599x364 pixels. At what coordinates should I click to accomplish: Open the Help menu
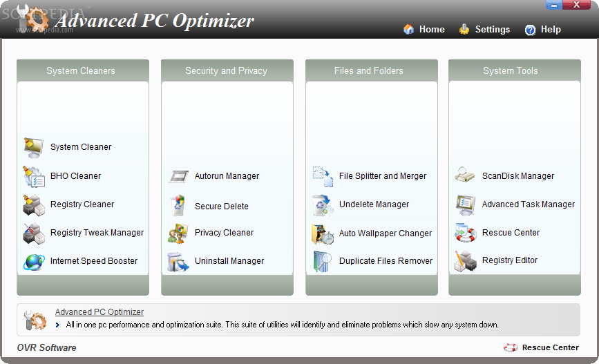coord(551,30)
